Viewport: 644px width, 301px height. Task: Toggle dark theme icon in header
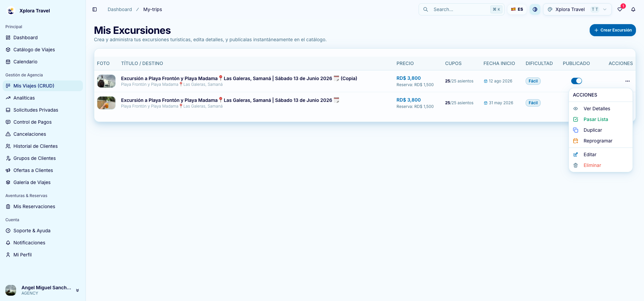(535, 9)
